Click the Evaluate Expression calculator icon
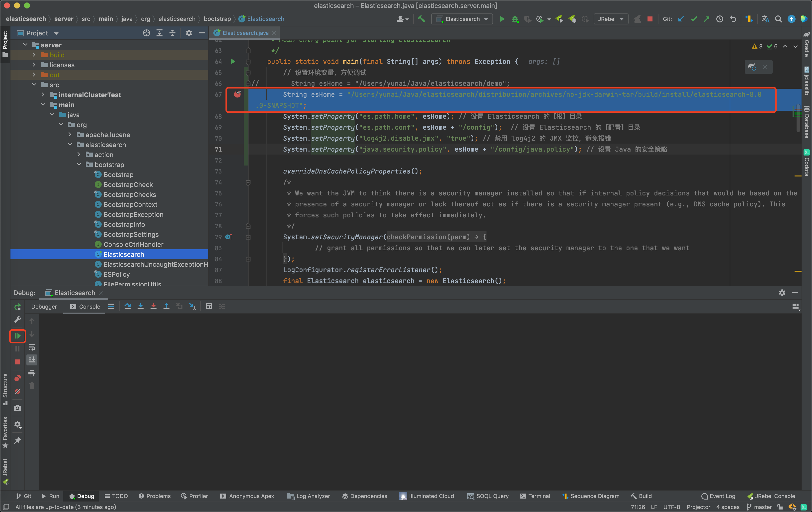 [209, 306]
